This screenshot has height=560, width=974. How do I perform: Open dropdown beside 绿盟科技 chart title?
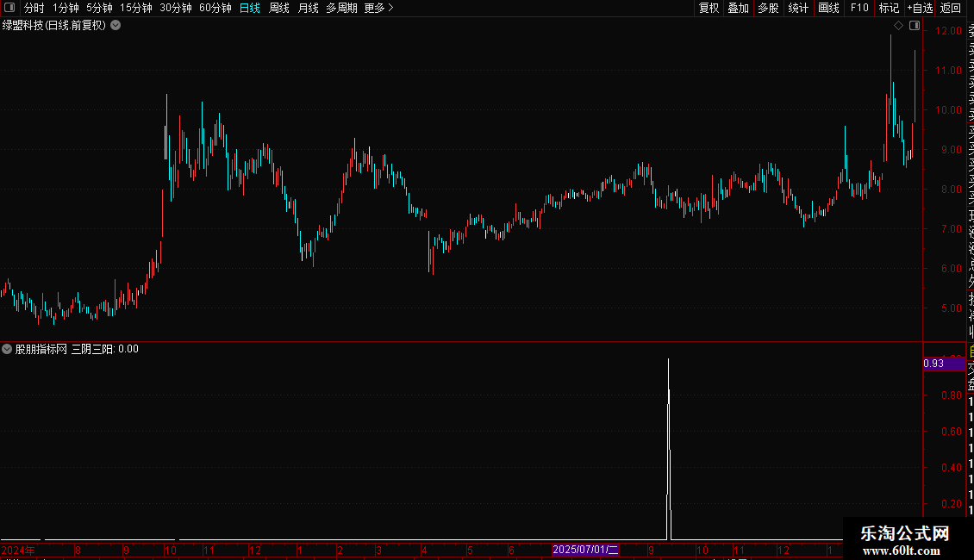pyautogui.click(x=116, y=26)
